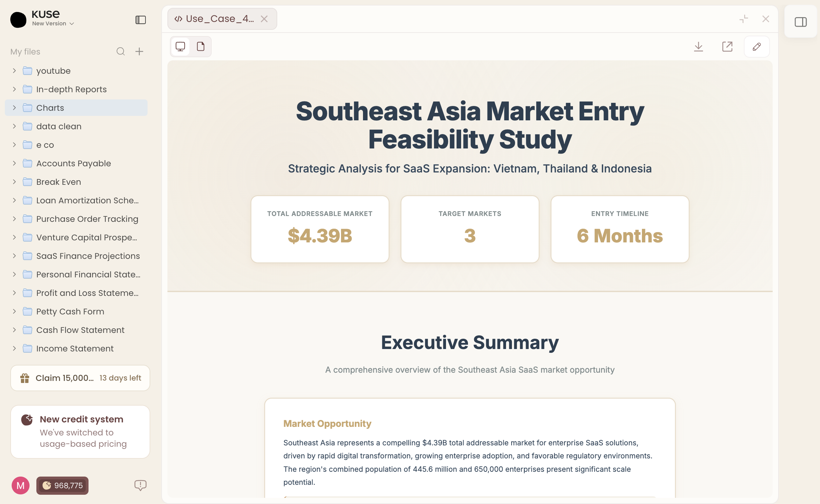Collapse the left sidebar panel
Viewport: 820px width, 504px height.
pos(140,20)
